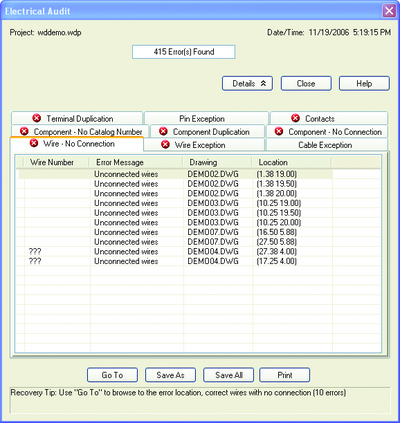The width and height of the screenshot is (400, 423).
Task: Click the error icon on Component - No Connection tab
Action: (x=279, y=131)
